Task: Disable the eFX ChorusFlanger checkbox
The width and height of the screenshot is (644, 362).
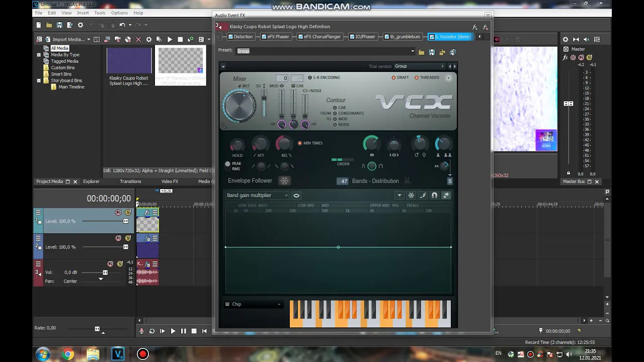Action: [x=301, y=37]
